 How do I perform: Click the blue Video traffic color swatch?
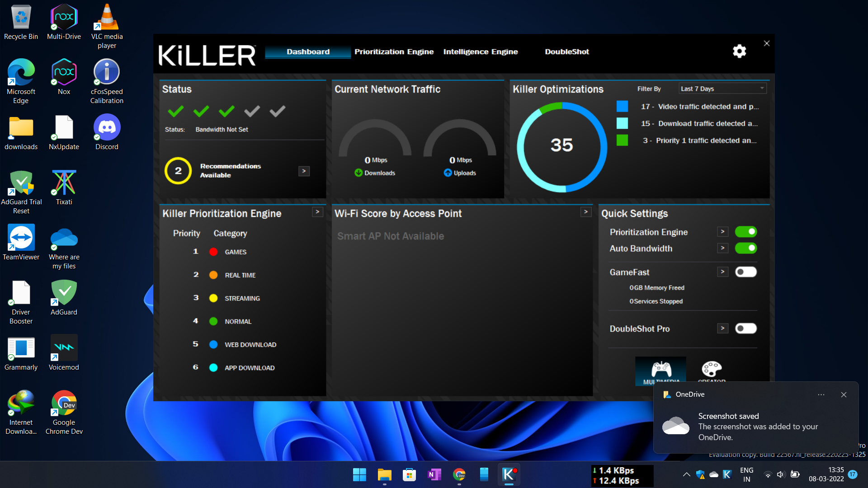tap(622, 106)
